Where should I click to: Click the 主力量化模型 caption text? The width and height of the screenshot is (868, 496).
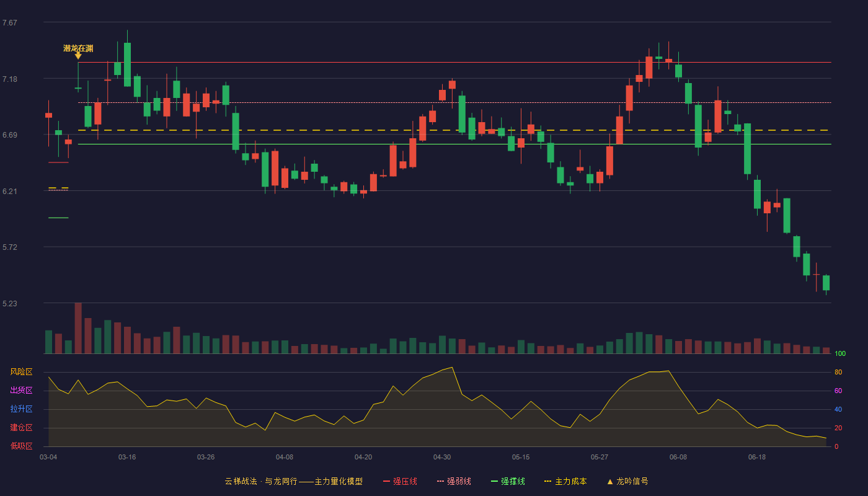click(x=339, y=481)
